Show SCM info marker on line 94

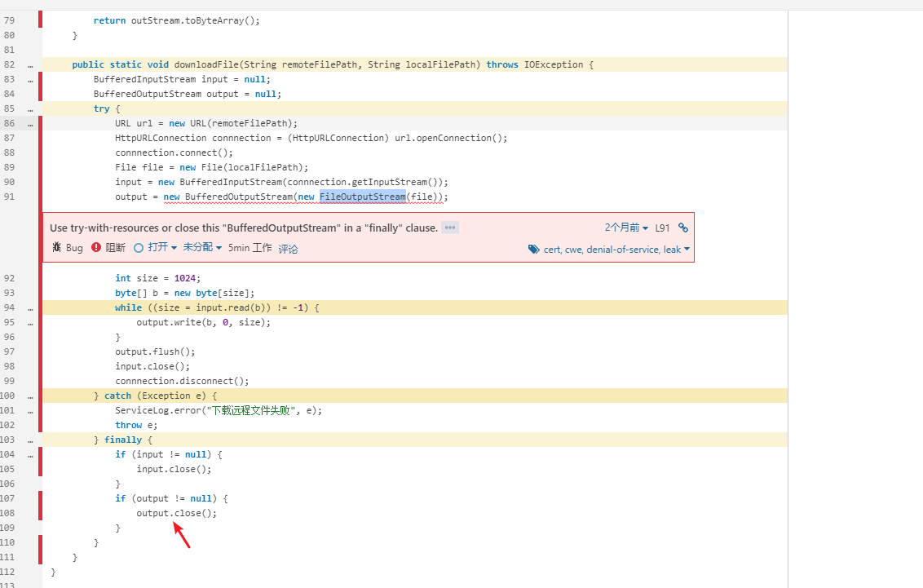(30, 307)
